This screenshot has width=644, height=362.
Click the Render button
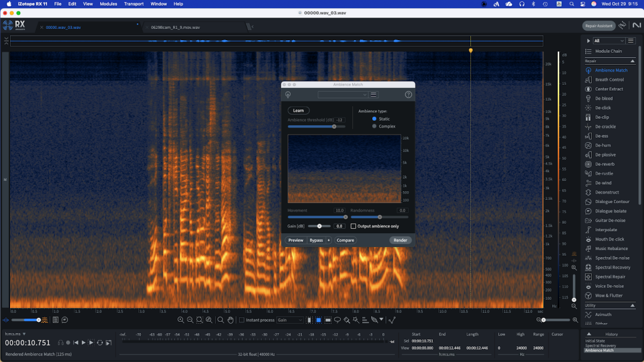point(400,240)
